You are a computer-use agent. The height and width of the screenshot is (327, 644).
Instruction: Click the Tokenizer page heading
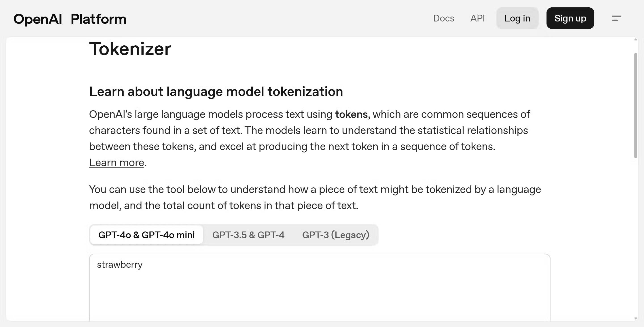click(x=130, y=49)
